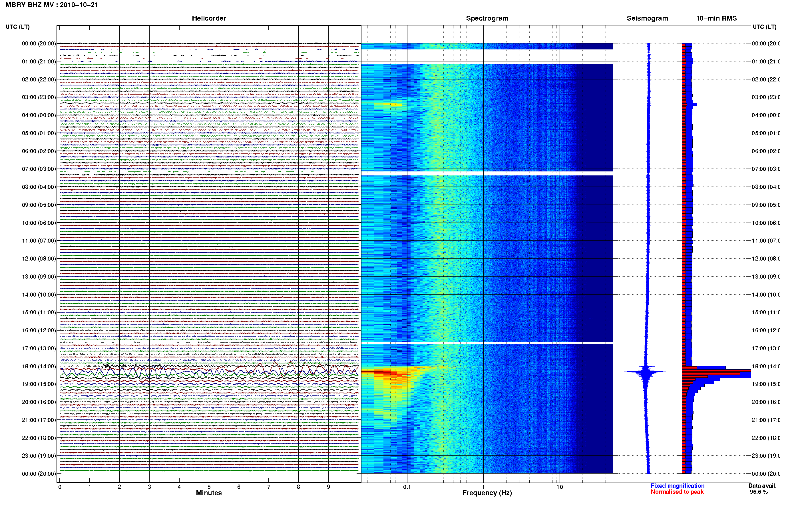Click the left 19:00 (15:00) time label
812x508 pixels.
coord(39,384)
